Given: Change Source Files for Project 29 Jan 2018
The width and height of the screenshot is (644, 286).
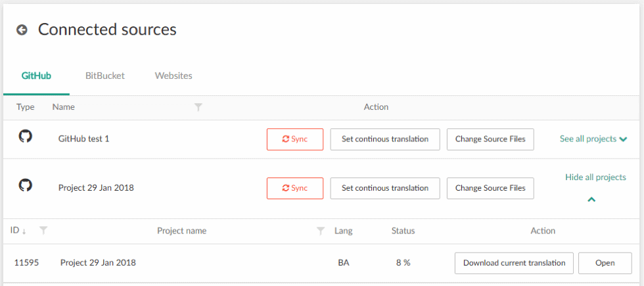Looking at the screenshot, I should point(490,188).
